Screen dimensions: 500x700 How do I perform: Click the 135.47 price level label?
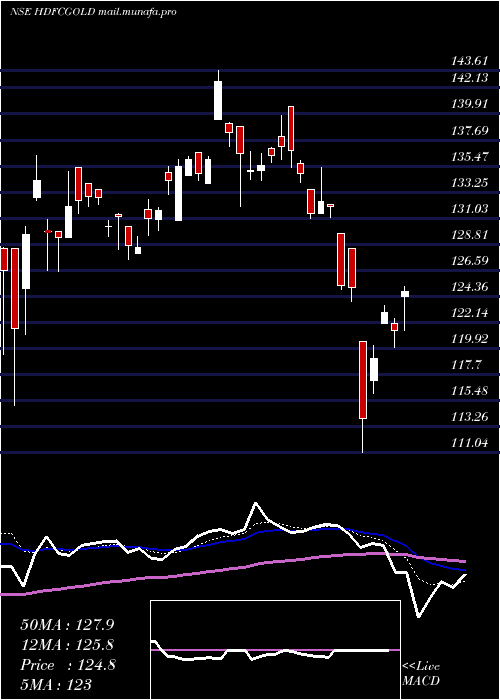[x=469, y=157]
